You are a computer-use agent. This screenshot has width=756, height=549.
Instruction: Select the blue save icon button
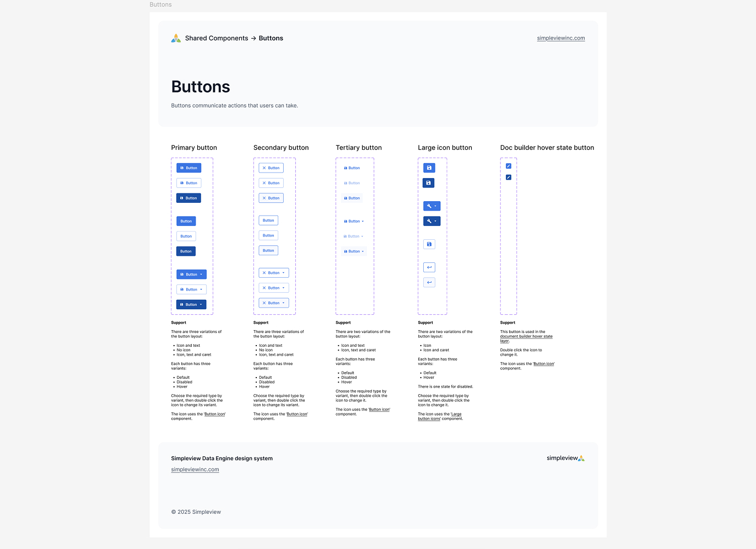(429, 168)
